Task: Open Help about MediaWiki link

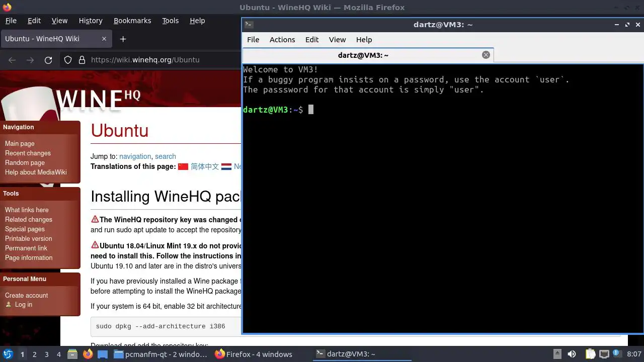Action: point(36,172)
